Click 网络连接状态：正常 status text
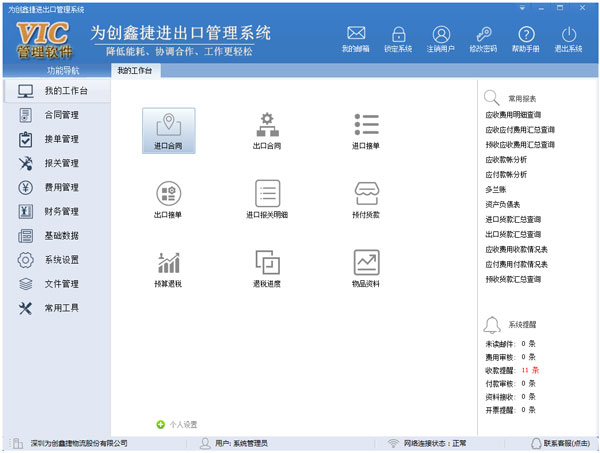 [x=435, y=443]
